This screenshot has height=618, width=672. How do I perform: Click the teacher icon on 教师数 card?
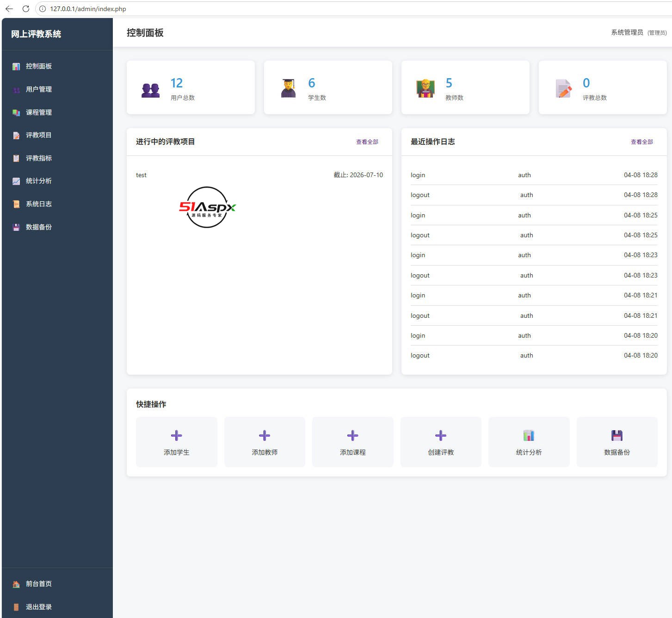click(425, 88)
